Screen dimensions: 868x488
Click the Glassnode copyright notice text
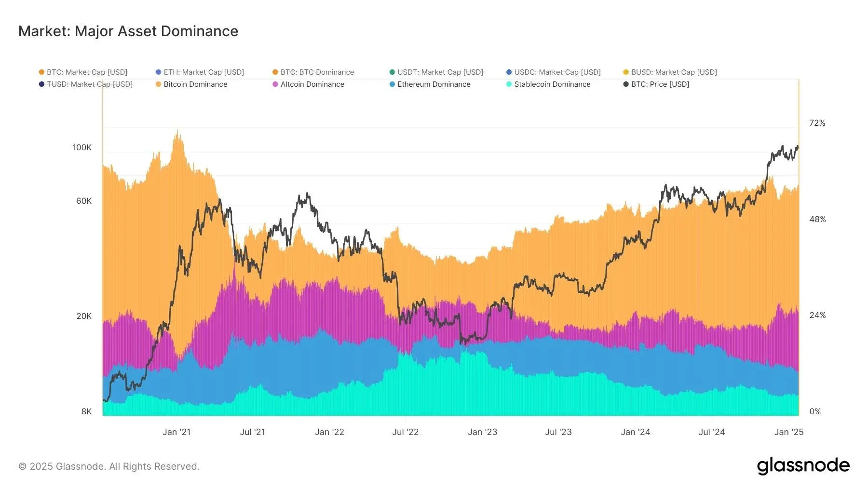click(109, 466)
